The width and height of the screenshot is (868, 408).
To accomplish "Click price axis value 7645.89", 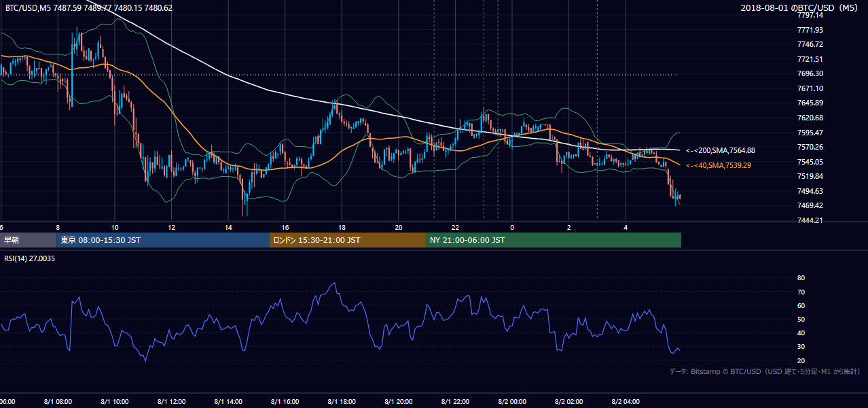I will 810,103.
